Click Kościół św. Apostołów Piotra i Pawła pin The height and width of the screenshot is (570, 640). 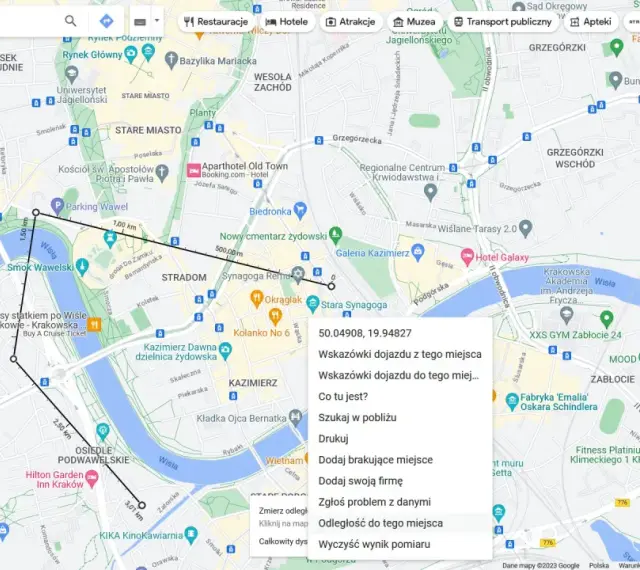click(x=162, y=173)
